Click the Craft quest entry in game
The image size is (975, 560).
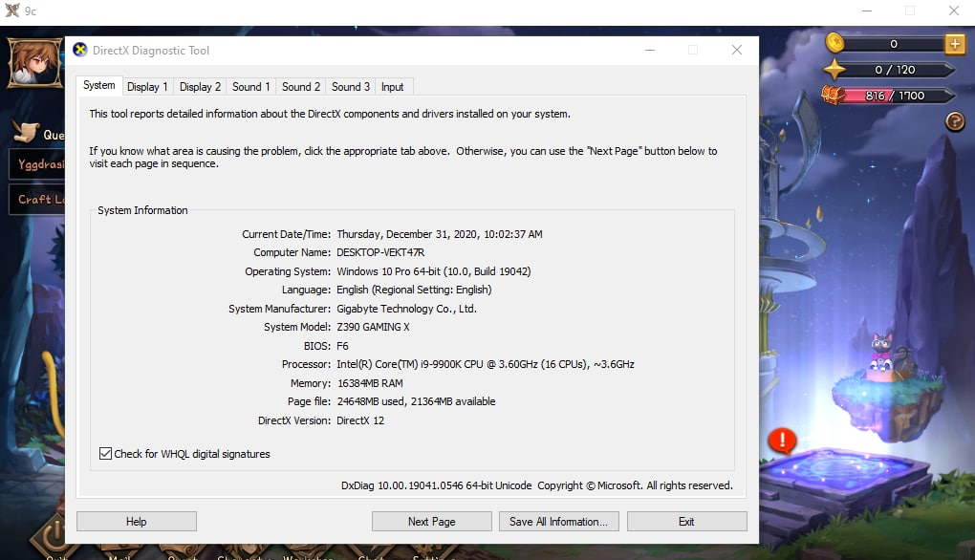pos(37,200)
